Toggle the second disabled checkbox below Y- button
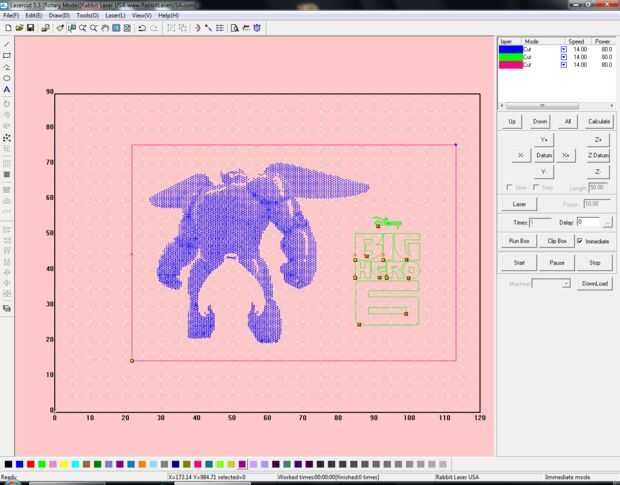Viewport: 620px width, 485px height. click(536, 187)
